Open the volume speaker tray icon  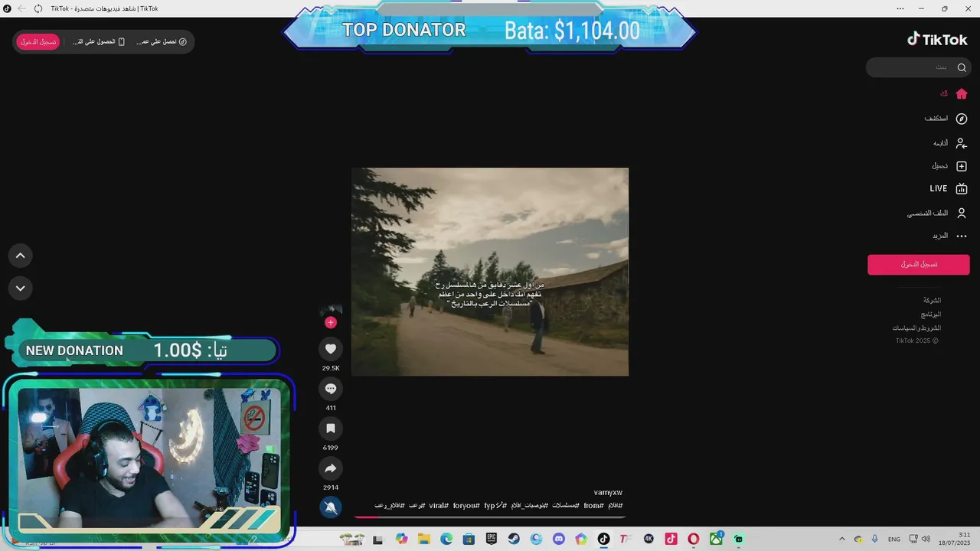pyautogui.click(x=926, y=540)
